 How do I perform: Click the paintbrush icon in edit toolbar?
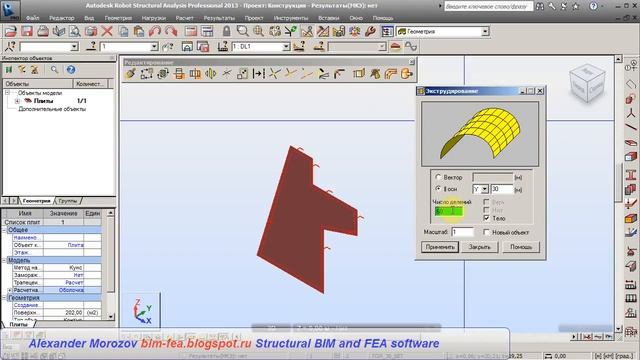point(131,74)
